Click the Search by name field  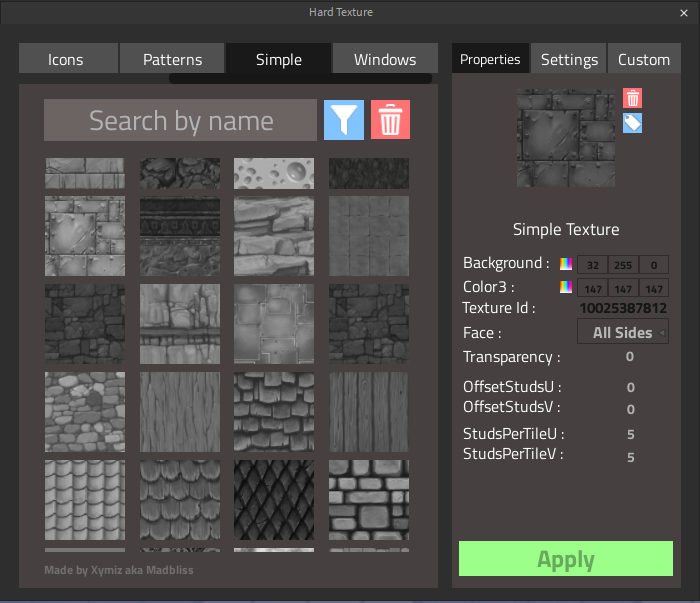[180, 120]
